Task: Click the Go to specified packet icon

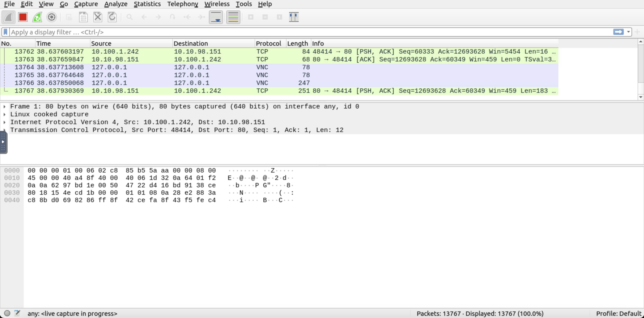Action: click(x=173, y=17)
